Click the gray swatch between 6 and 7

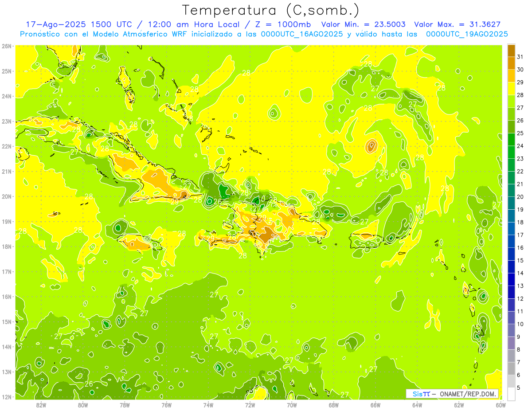click(511, 368)
